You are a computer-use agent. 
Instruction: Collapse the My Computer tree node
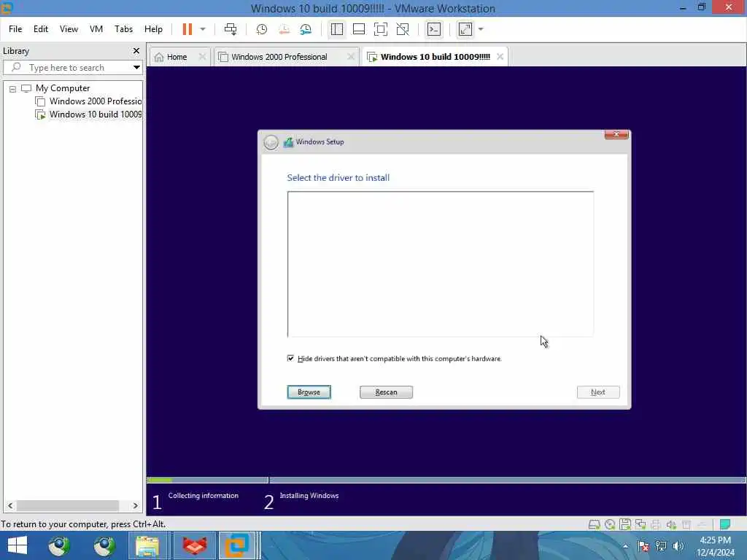pyautogui.click(x=13, y=88)
